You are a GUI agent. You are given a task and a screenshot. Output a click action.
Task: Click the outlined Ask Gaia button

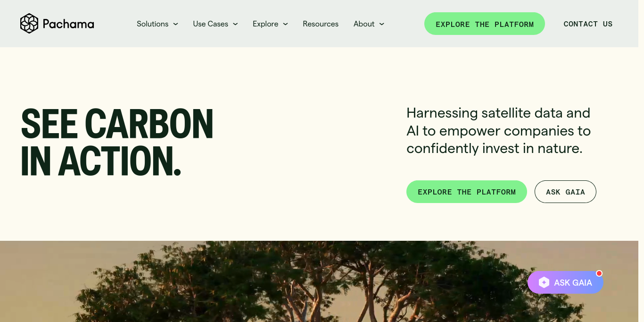(x=565, y=192)
